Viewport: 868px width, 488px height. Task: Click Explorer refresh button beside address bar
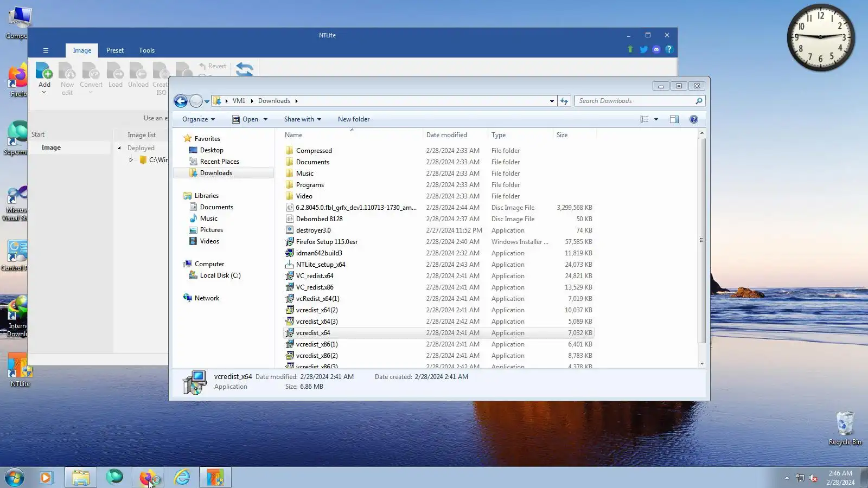coord(564,101)
